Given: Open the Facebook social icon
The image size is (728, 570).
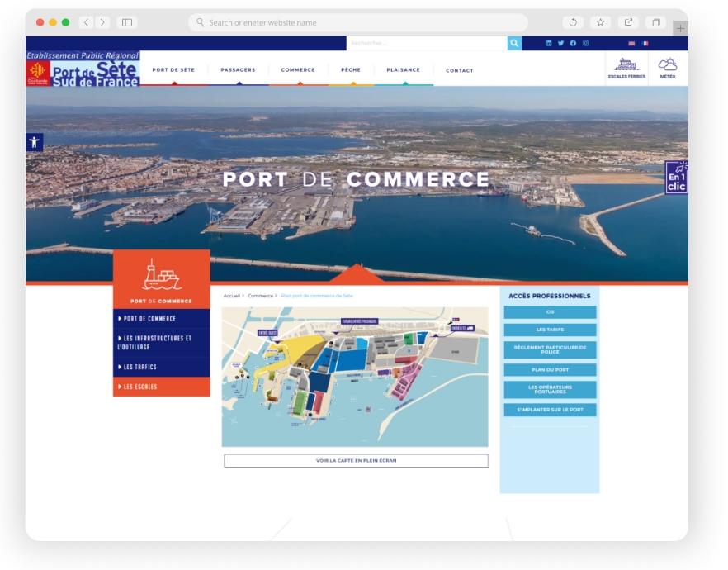Looking at the screenshot, I should point(573,43).
